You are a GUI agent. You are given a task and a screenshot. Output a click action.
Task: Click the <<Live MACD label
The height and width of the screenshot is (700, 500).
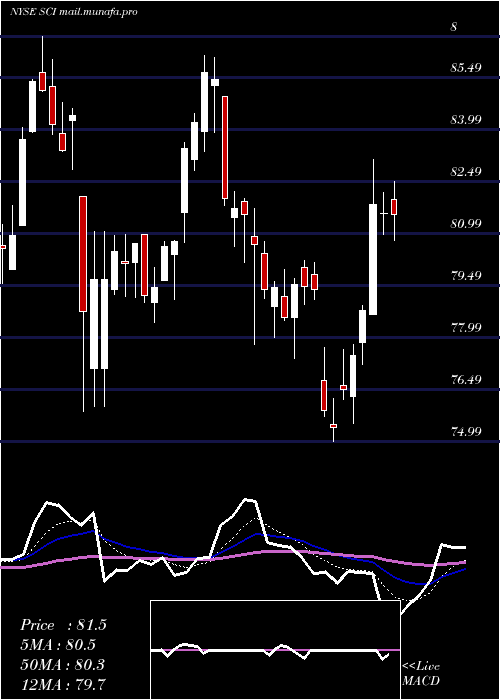(421, 674)
